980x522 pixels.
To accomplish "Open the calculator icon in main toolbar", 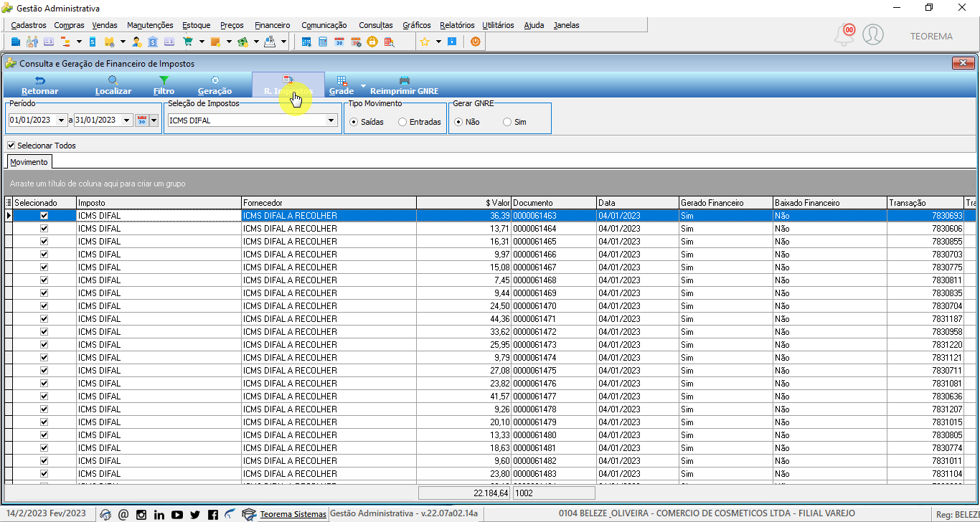I will point(323,42).
